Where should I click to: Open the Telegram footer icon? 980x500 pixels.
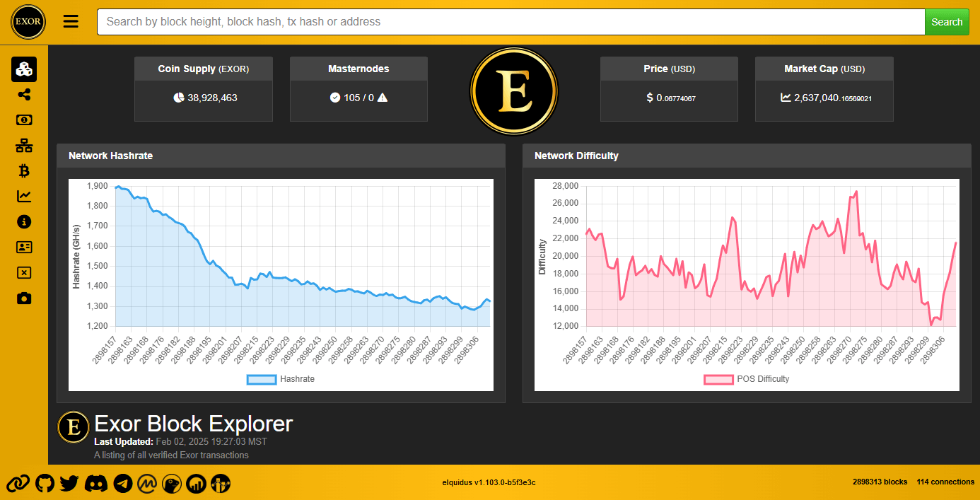click(x=122, y=484)
